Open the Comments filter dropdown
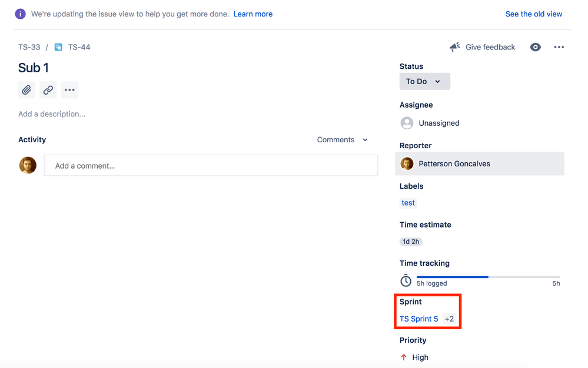The width and height of the screenshot is (588, 368). [343, 139]
